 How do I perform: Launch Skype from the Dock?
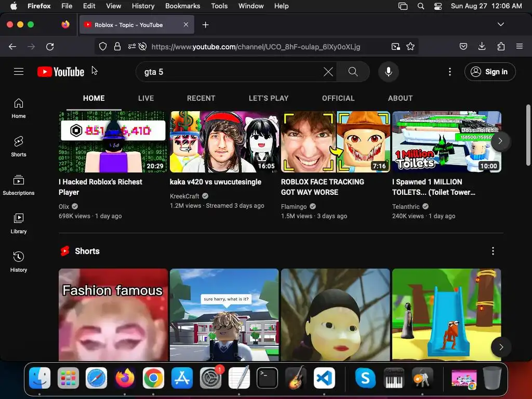point(365,378)
